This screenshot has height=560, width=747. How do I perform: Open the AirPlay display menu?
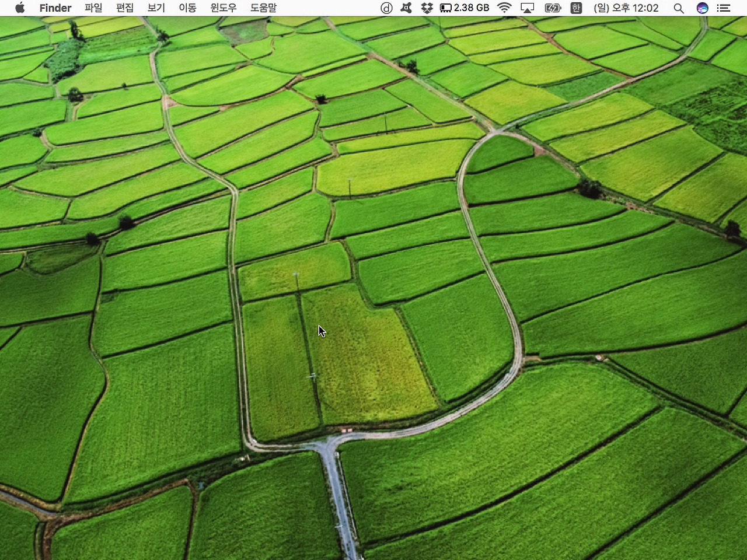[528, 8]
